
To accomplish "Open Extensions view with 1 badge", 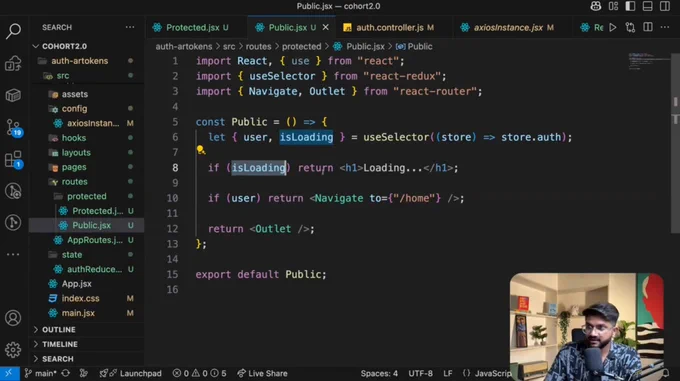I will (13, 160).
